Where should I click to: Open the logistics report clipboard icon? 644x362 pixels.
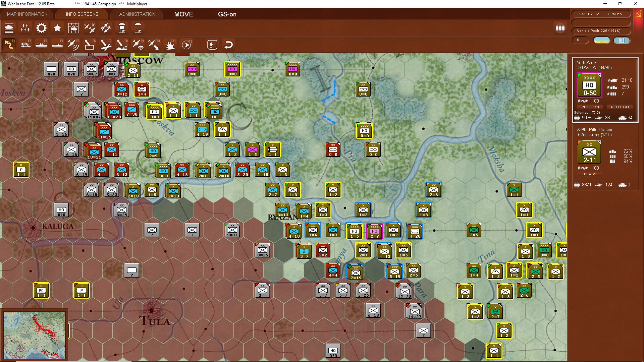(122, 28)
